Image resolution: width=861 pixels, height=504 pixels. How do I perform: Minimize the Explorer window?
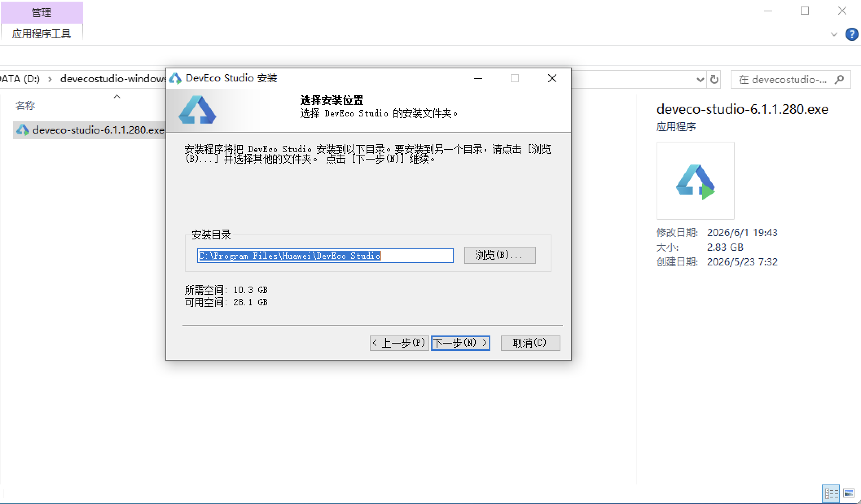[768, 11]
